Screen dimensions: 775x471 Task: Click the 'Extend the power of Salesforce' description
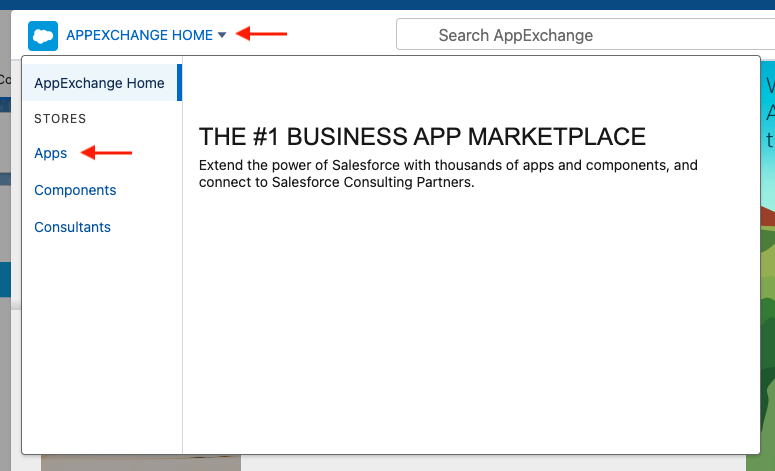[448, 173]
